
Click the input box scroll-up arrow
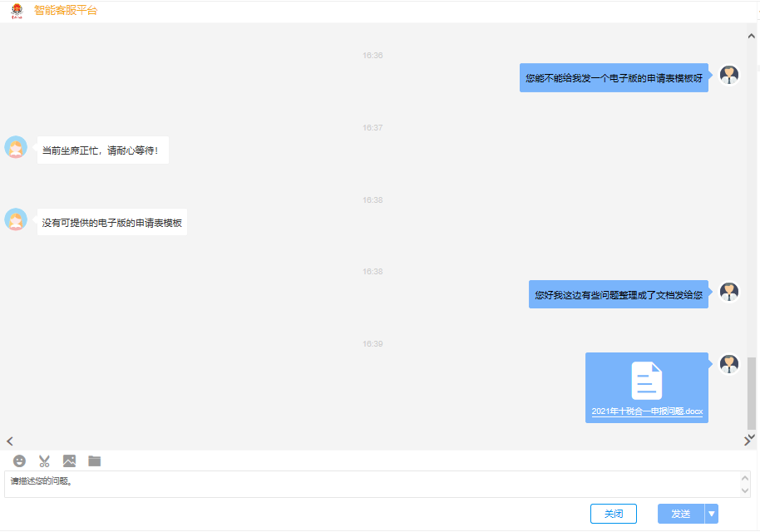coord(745,479)
